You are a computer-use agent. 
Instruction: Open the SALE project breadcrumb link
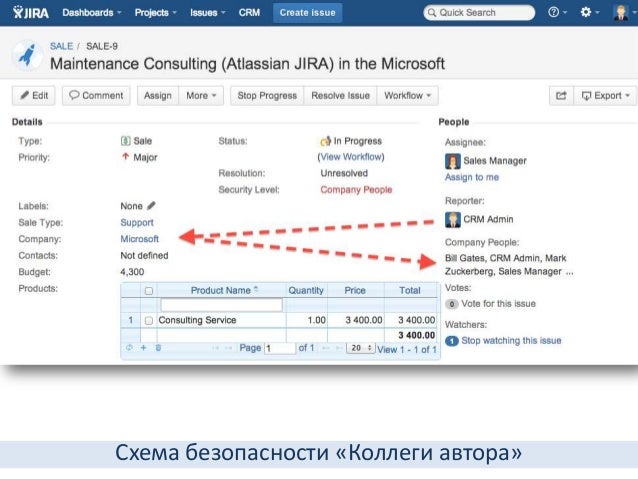[61, 46]
